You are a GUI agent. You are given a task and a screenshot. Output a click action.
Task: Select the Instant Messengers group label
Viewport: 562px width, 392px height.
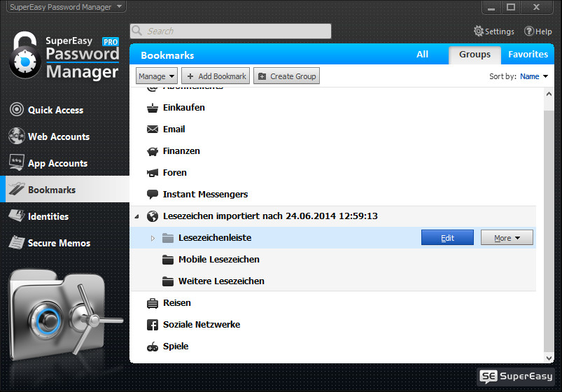[x=205, y=195]
